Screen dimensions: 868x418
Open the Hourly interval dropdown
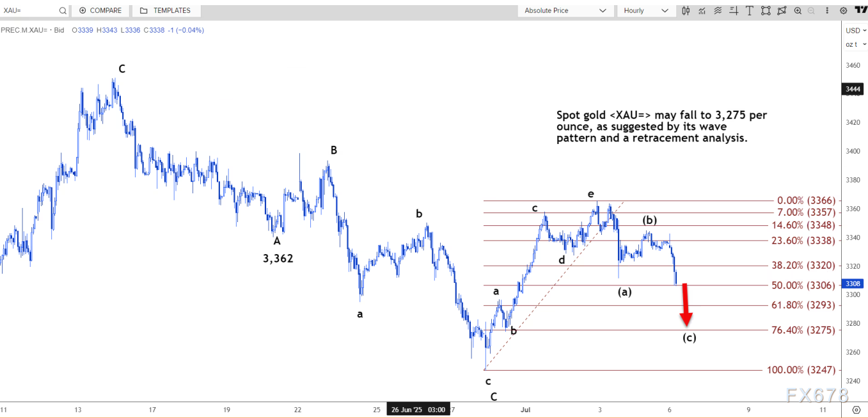(x=645, y=10)
